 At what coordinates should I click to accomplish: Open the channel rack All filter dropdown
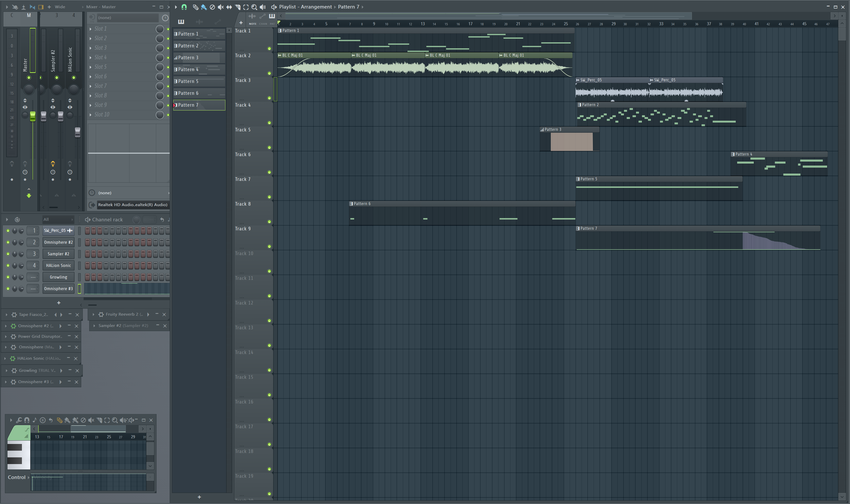(58, 219)
